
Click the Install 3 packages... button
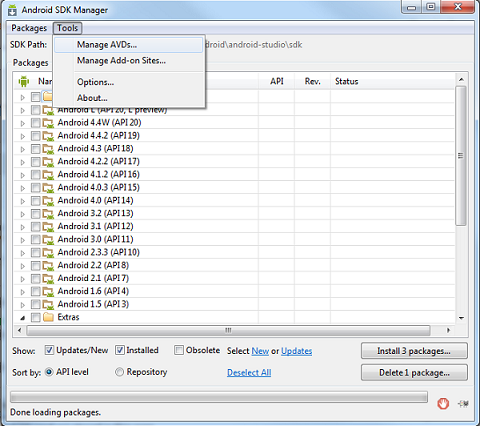tap(414, 351)
